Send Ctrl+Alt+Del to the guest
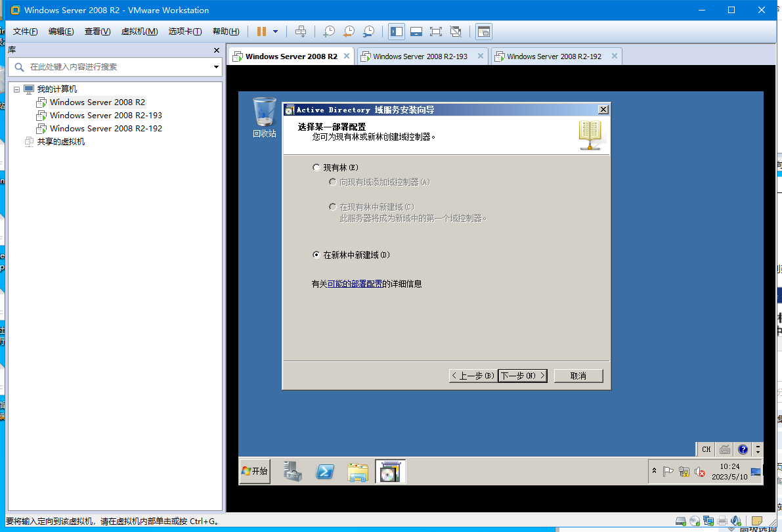The width and height of the screenshot is (782, 532). [x=301, y=32]
